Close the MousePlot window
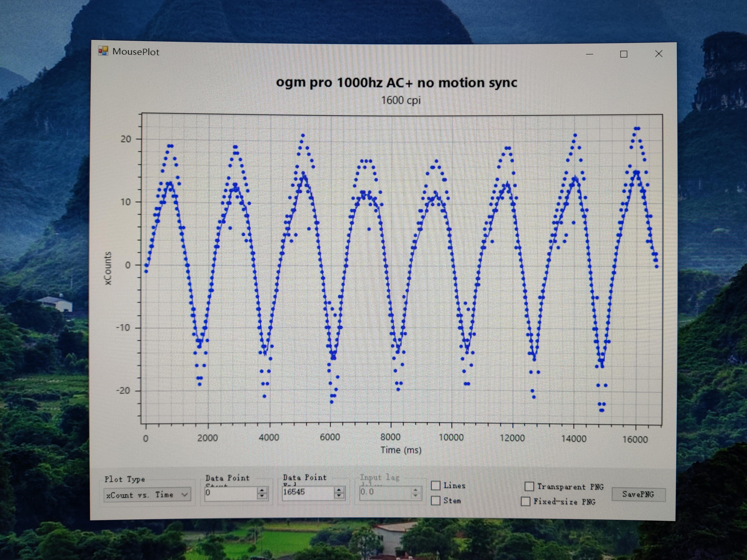The image size is (747, 560). pyautogui.click(x=659, y=54)
